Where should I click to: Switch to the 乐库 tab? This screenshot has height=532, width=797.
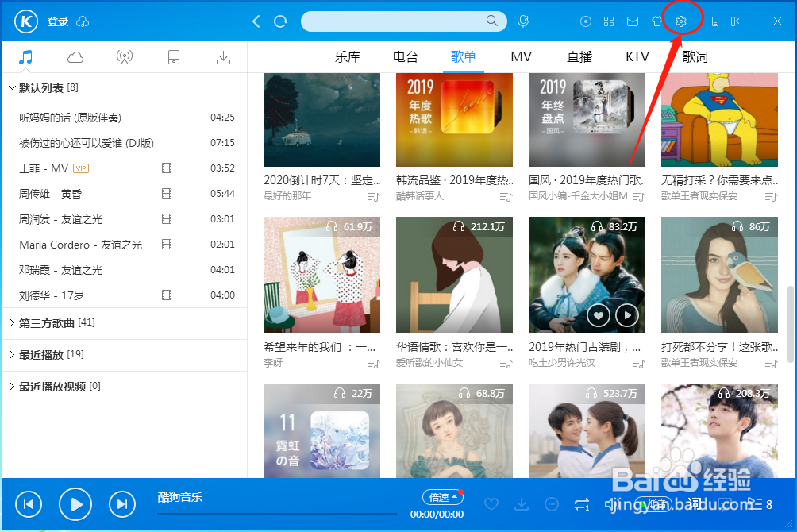tap(348, 57)
